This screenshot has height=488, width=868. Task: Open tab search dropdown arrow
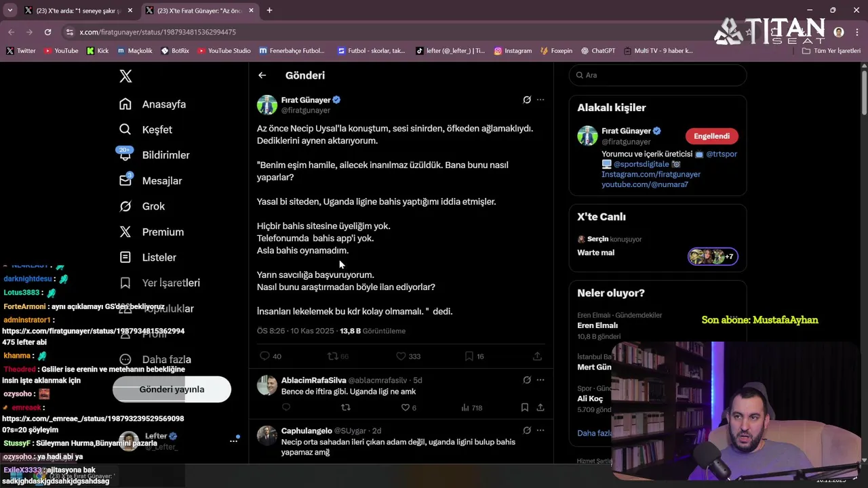coord(9,10)
